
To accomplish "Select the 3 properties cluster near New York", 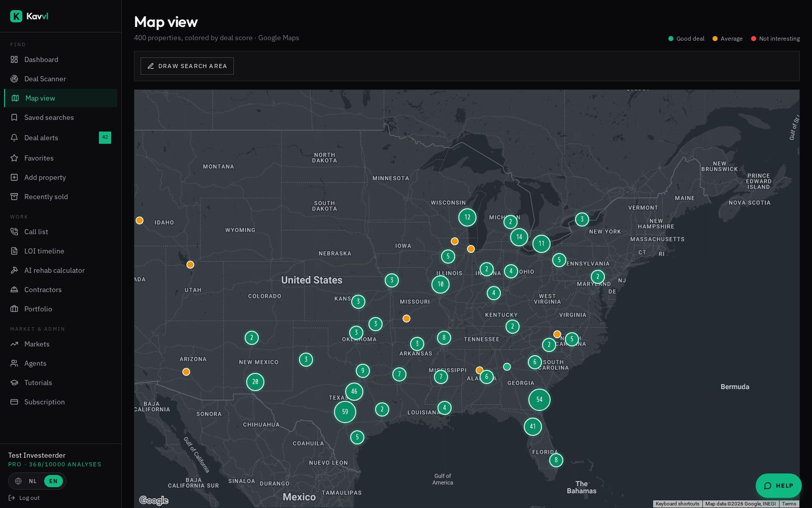I will [x=582, y=219].
